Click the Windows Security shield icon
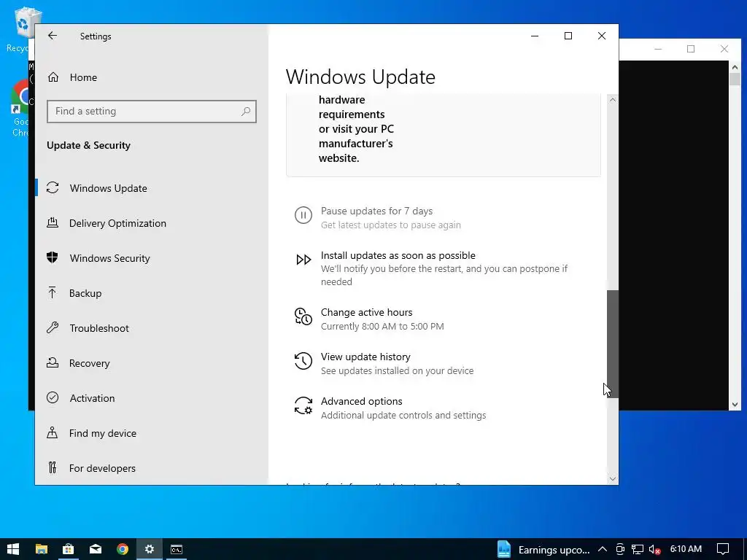 pos(53,257)
